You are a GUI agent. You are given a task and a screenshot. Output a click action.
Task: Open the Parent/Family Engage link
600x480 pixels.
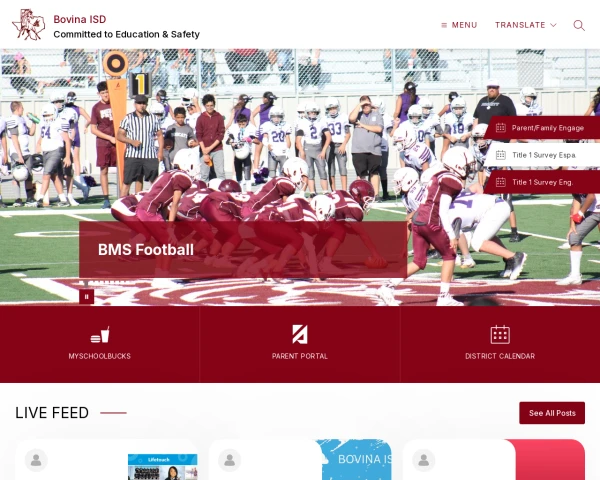pos(548,128)
